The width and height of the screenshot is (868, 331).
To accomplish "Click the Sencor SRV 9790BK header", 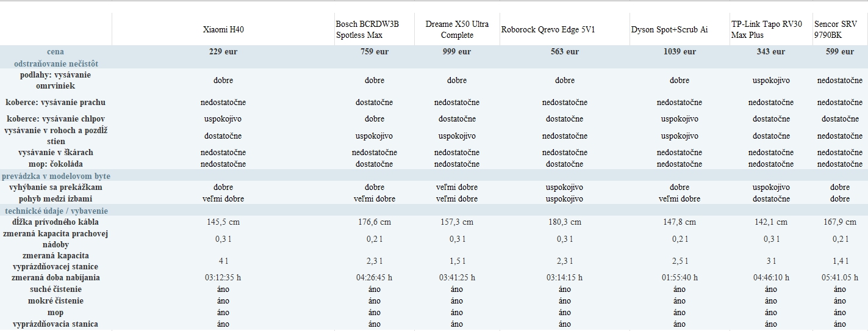I will pyautogui.click(x=836, y=29).
